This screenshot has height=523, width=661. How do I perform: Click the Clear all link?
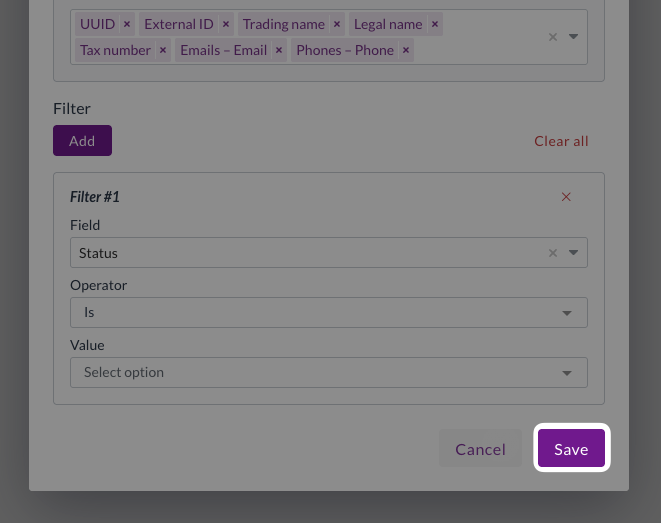point(561,141)
